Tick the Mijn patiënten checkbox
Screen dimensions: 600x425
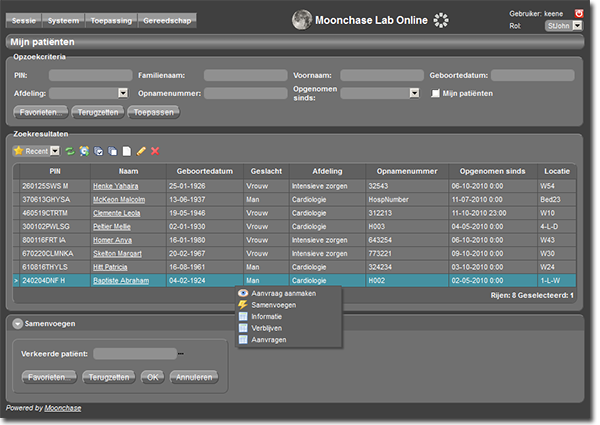pyautogui.click(x=435, y=93)
